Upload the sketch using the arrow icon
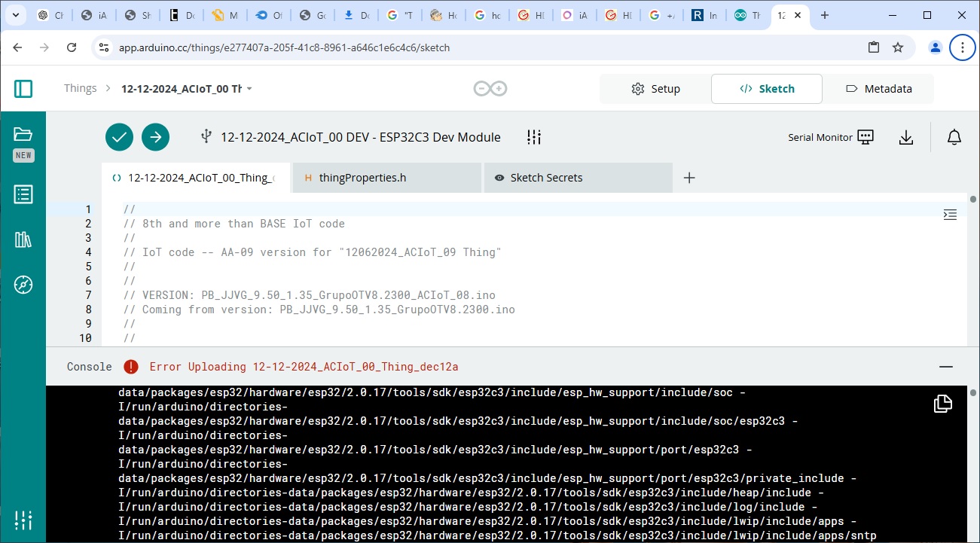Viewport: 980px width, 543px height. (155, 136)
